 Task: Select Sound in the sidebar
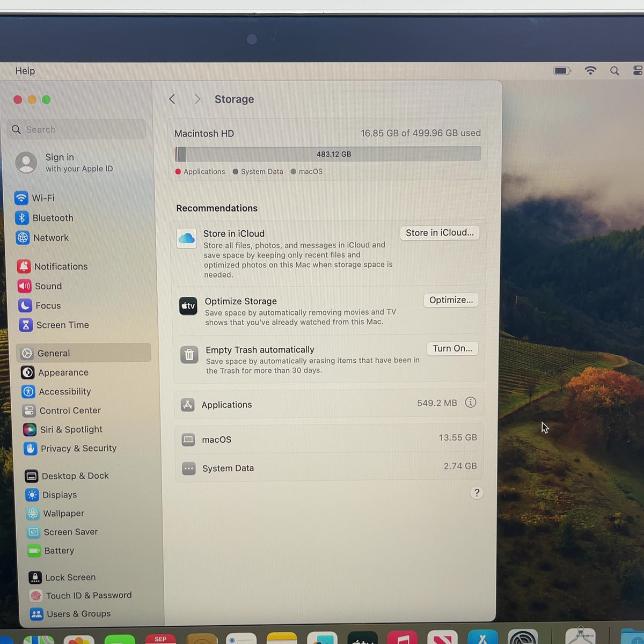pos(40,286)
